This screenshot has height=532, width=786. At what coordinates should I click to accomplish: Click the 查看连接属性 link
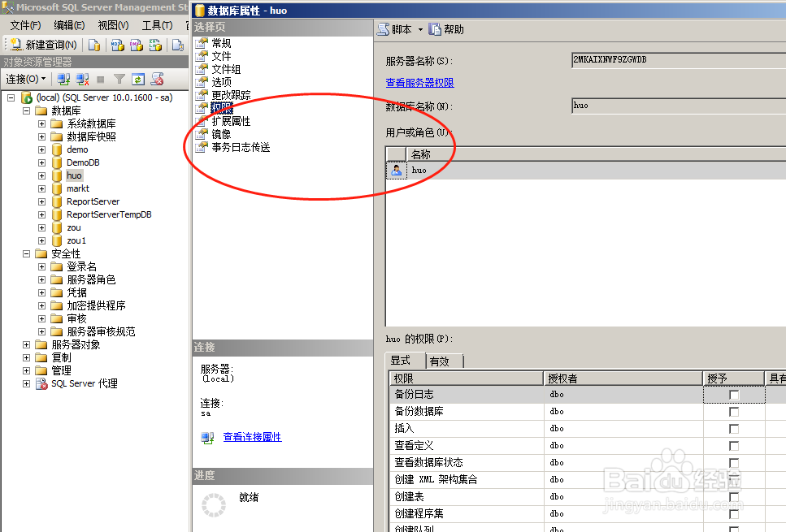[252, 437]
